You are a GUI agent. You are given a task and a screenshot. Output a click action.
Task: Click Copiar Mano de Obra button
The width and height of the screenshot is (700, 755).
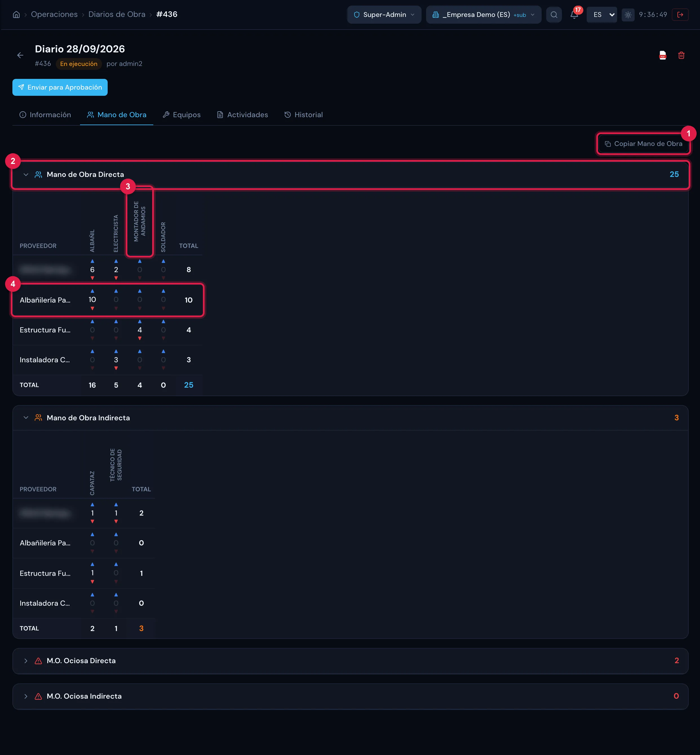point(643,144)
